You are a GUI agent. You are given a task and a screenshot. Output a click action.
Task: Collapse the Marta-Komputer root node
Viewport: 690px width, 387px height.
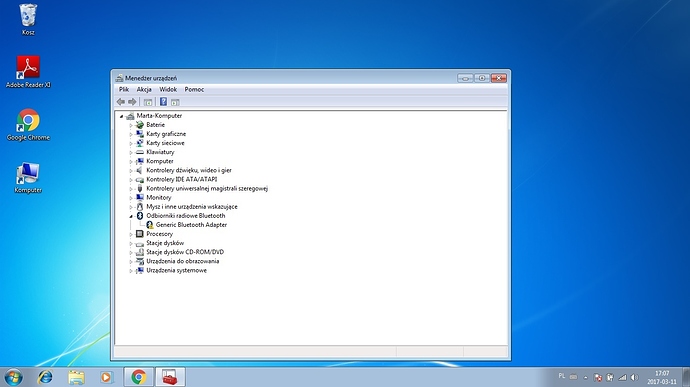121,116
